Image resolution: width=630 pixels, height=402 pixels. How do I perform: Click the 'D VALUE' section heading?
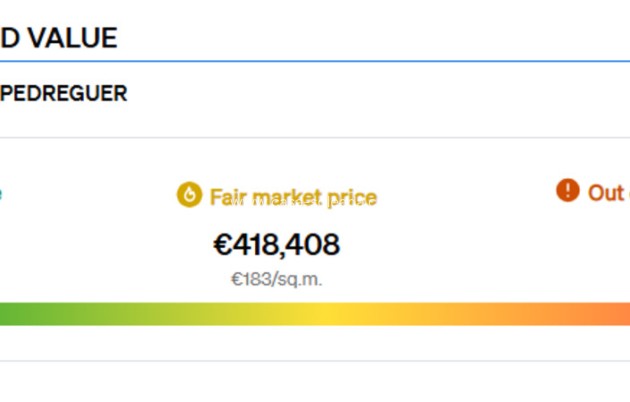(58, 38)
